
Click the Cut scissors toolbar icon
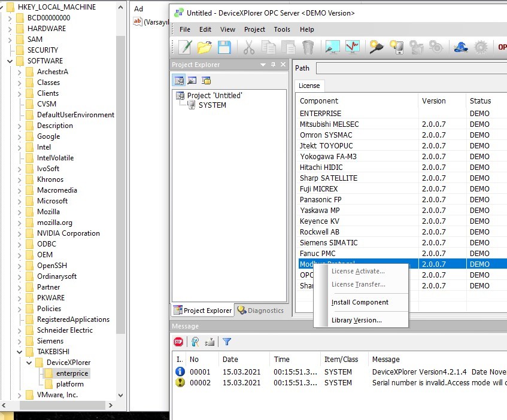pyautogui.click(x=248, y=47)
